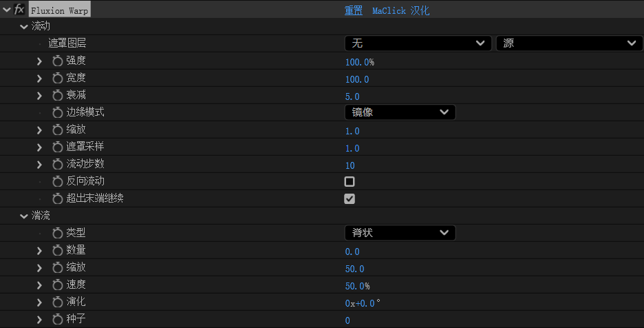
Task: Click the stopwatch next to 边缘模式
Action: 58,113
